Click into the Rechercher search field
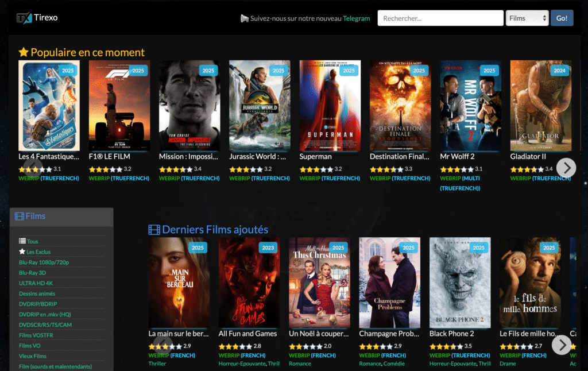The height and width of the screenshot is (371, 588). [440, 18]
